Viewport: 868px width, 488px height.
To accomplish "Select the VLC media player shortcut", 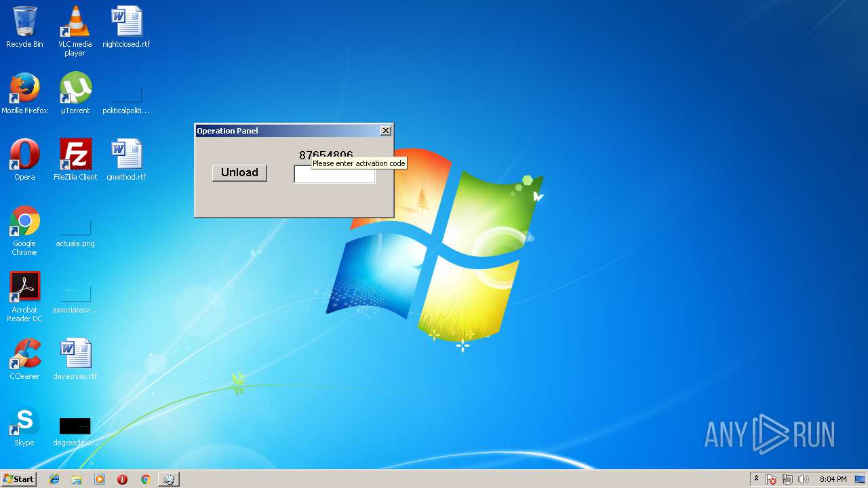I will 75,30.
